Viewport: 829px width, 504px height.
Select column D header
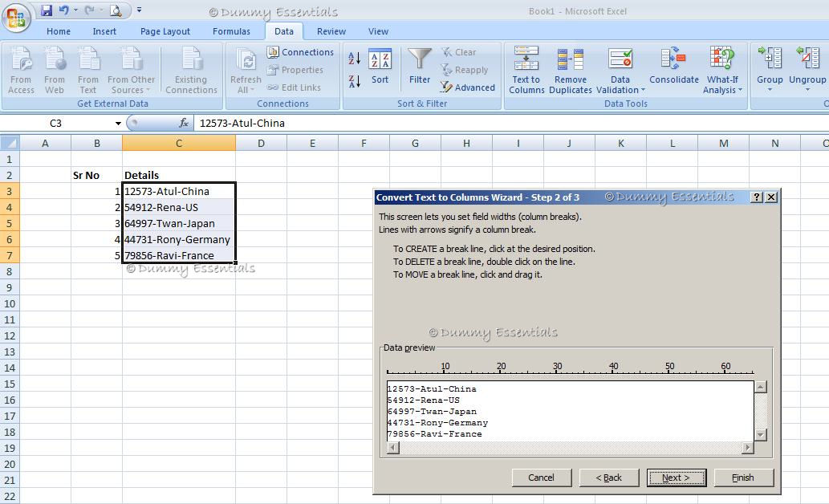click(x=261, y=143)
